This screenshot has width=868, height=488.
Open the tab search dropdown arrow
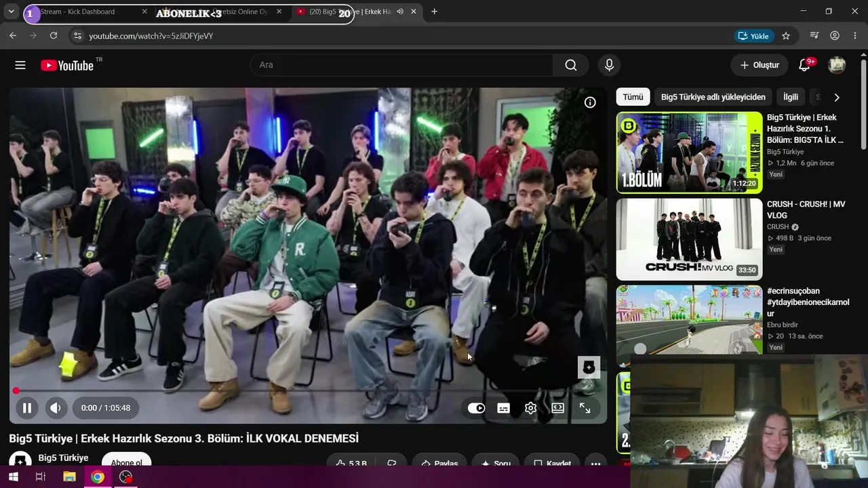[x=11, y=12]
